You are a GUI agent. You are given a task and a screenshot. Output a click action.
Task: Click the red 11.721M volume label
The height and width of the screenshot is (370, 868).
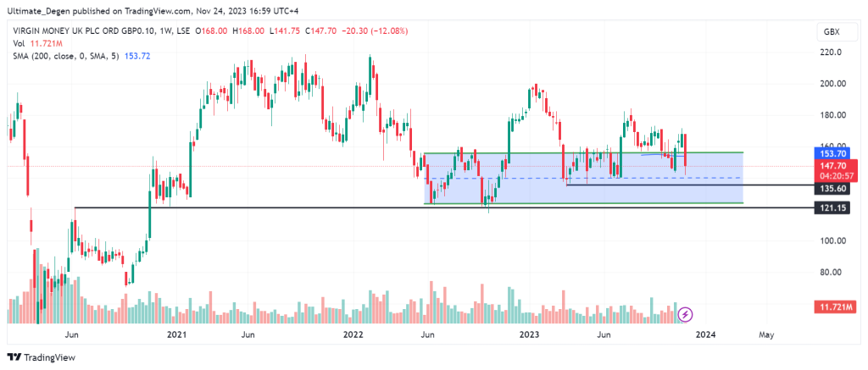[836, 307]
